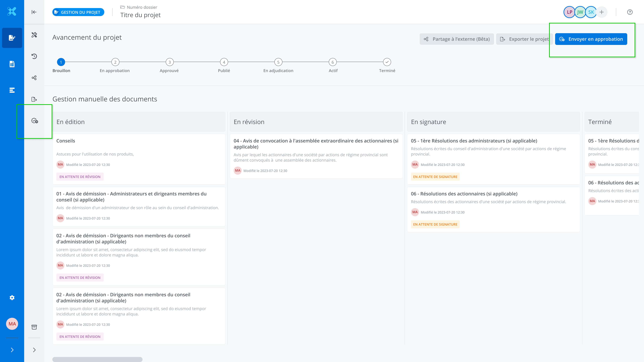Select step 2 En approbation
644x362 pixels.
(x=115, y=62)
